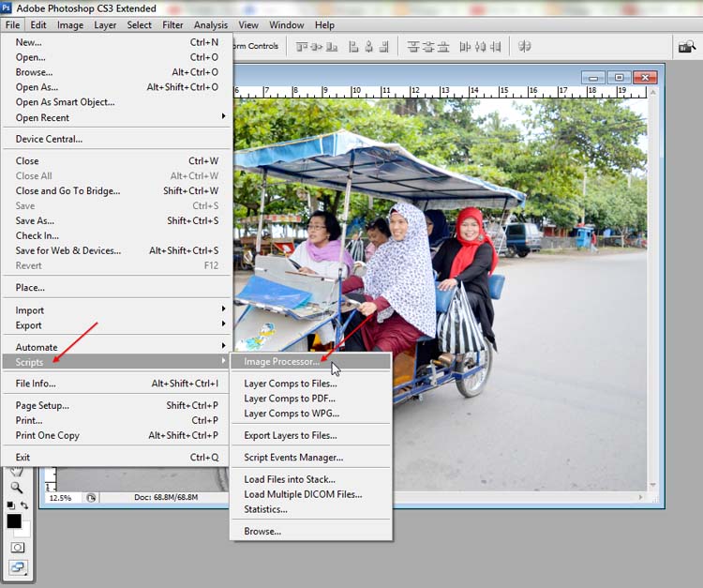Choose Load Files into Stack

click(x=310, y=479)
